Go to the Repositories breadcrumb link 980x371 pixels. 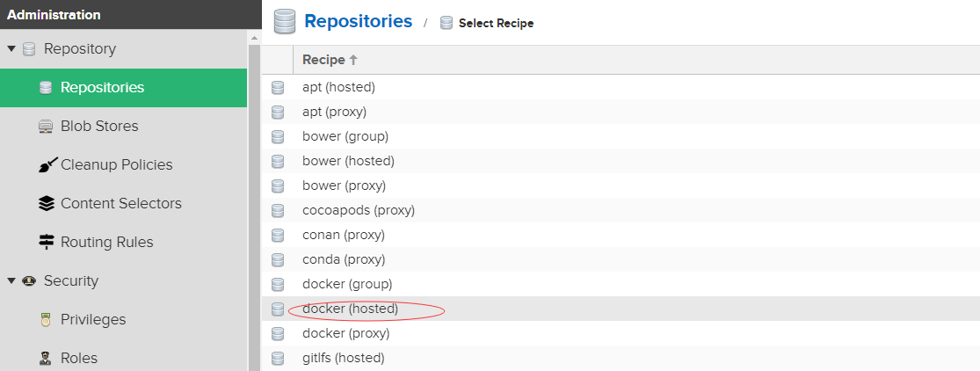pyautogui.click(x=358, y=22)
